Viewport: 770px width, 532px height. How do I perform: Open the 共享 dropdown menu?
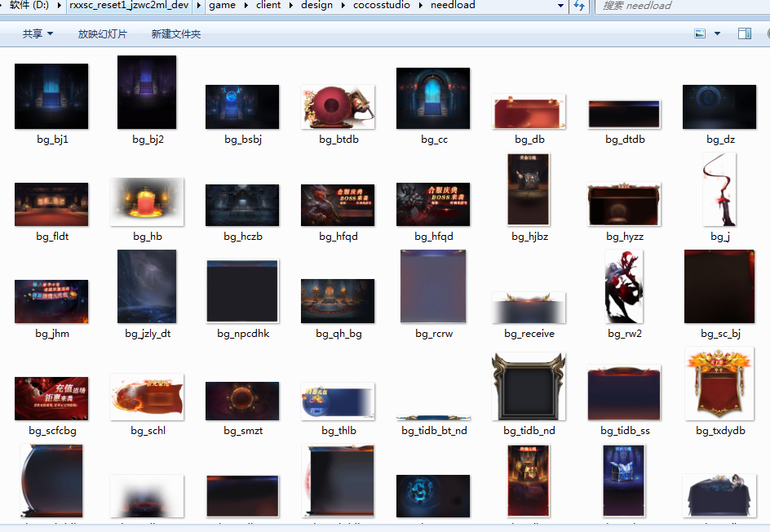tap(38, 34)
